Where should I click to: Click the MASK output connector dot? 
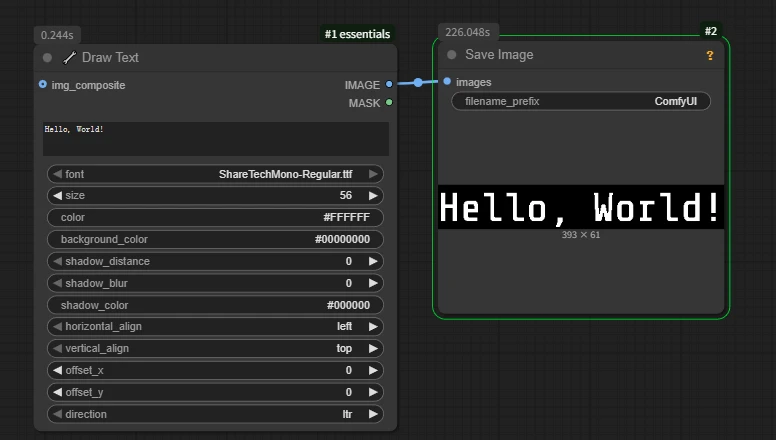pos(389,103)
